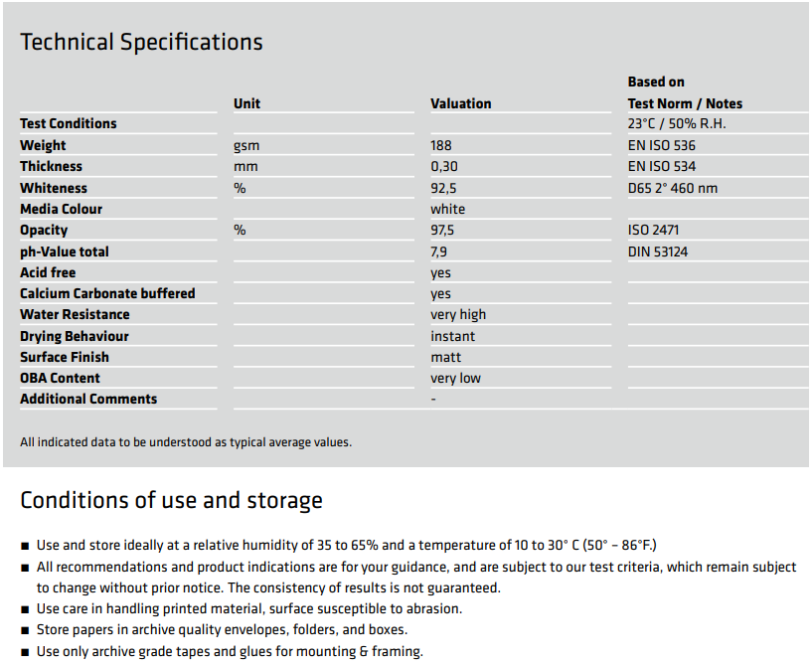
Task: Select the Water Resistance very high value
Action: (x=458, y=314)
